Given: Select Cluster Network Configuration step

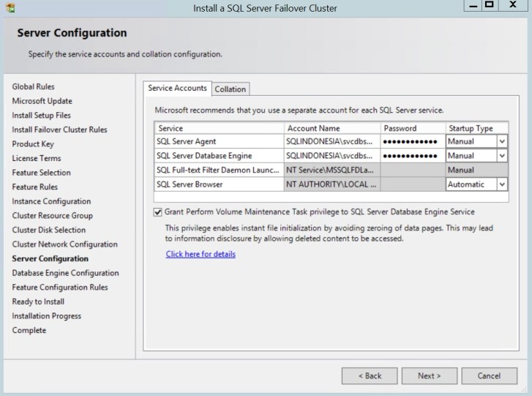Looking at the screenshot, I should (x=64, y=244).
